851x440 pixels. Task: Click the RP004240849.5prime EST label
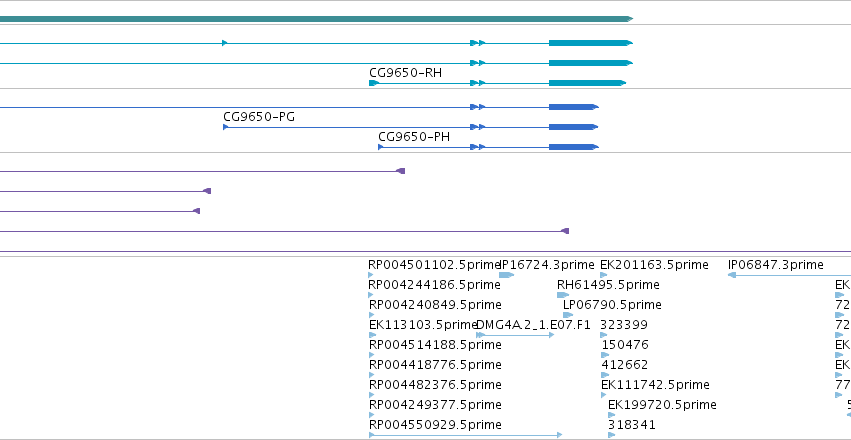(x=435, y=305)
